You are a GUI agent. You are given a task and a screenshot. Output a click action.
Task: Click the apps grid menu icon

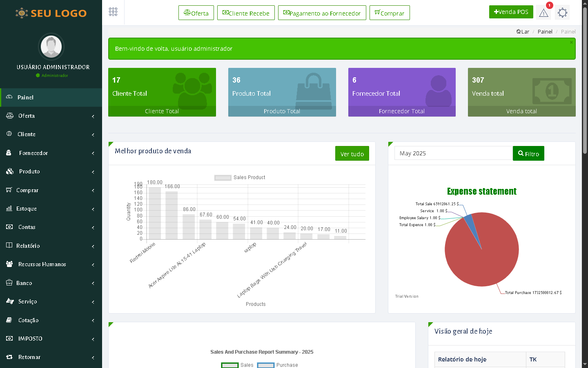[x=113, y=12]
